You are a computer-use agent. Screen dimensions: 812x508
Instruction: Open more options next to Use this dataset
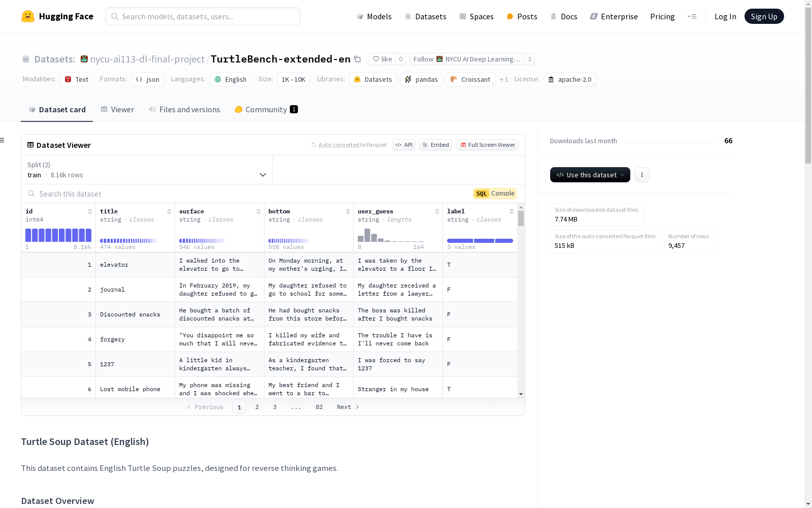642,175
